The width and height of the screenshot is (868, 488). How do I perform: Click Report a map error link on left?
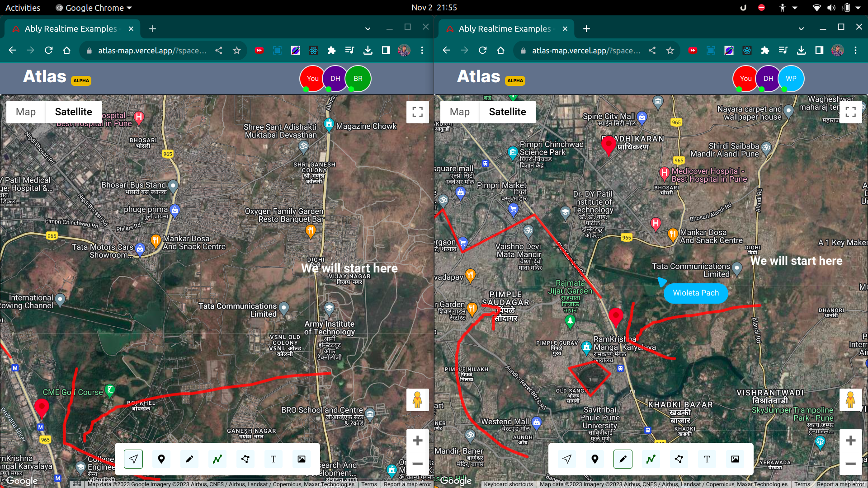click(x=407, y=484)
